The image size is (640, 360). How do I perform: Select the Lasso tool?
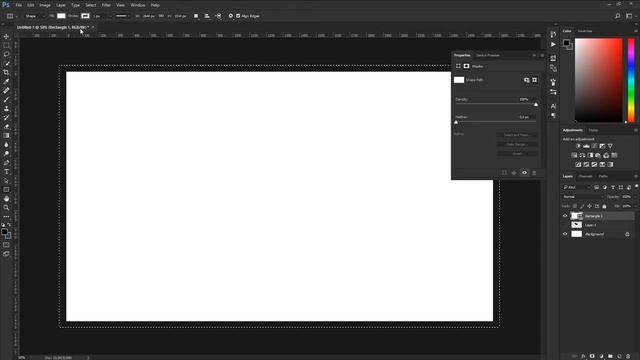point(6,54)
